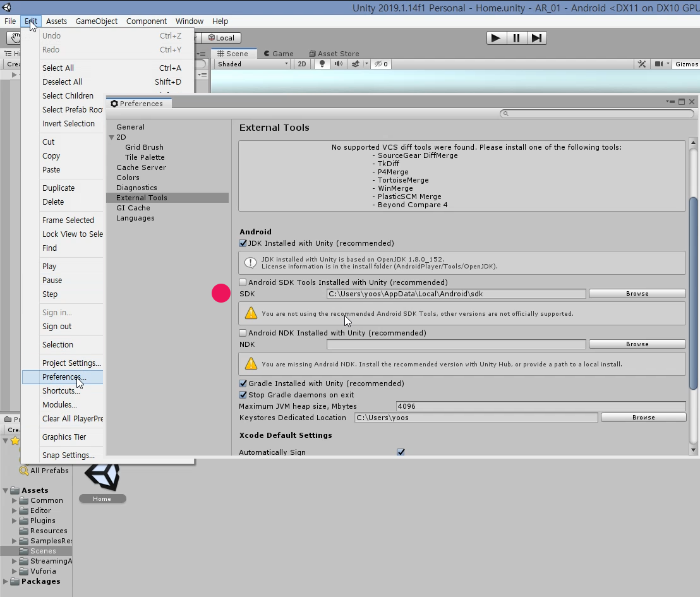The image size is (700, 597).
Task: Open the Assets menu
Action: [56, 21]
